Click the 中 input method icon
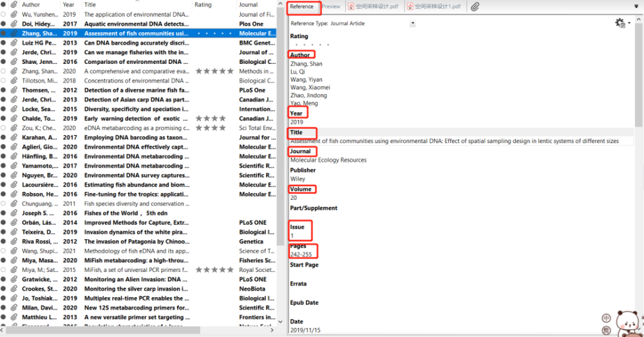Screen dimensions: 644x337 tap(606, 318)
